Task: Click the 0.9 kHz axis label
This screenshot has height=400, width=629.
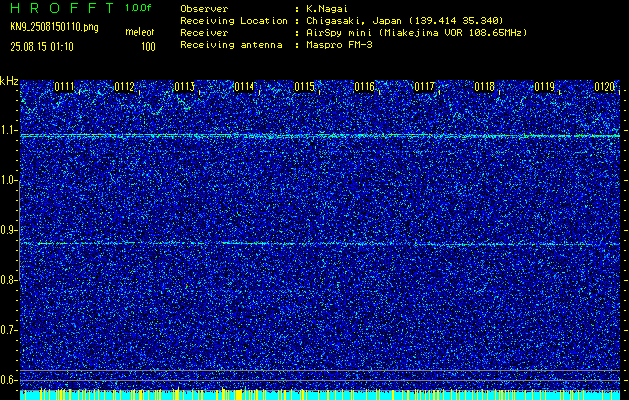Action: coord(8,230)
